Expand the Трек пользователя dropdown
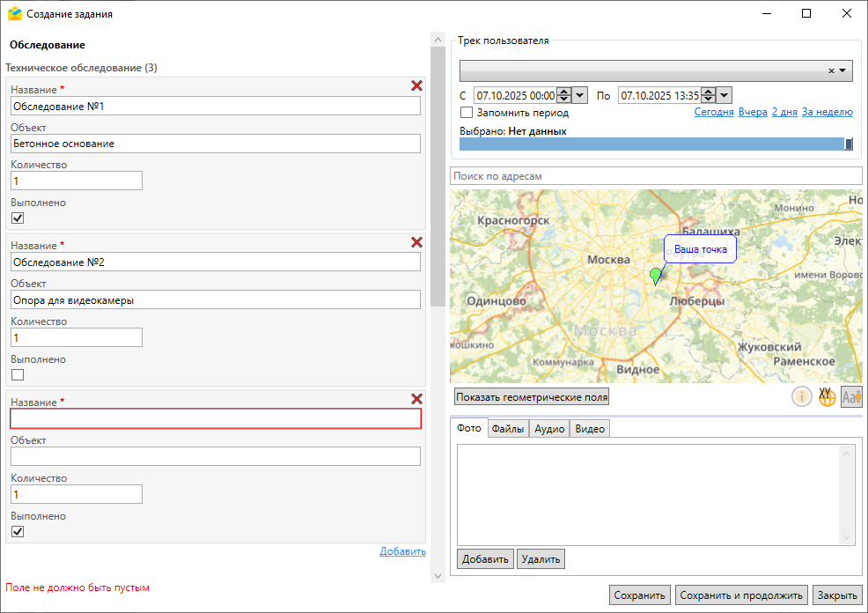868x613 pixels. point(842,71)
